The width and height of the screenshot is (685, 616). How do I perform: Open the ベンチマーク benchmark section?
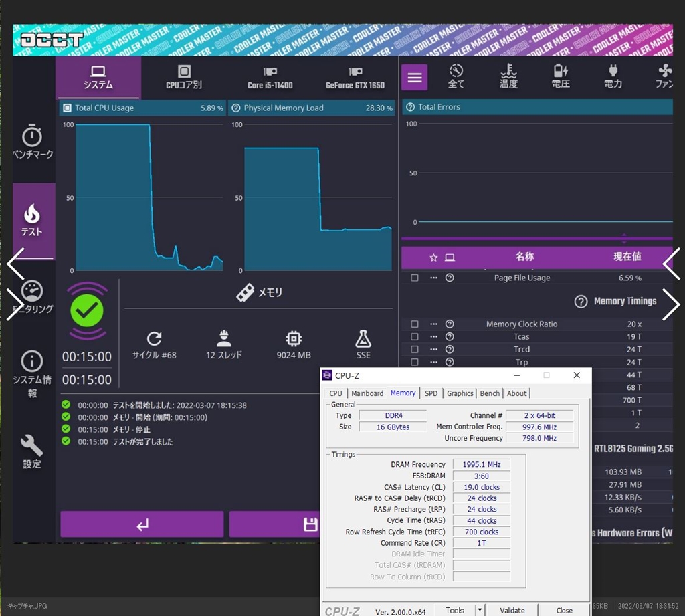click(32, 142)
